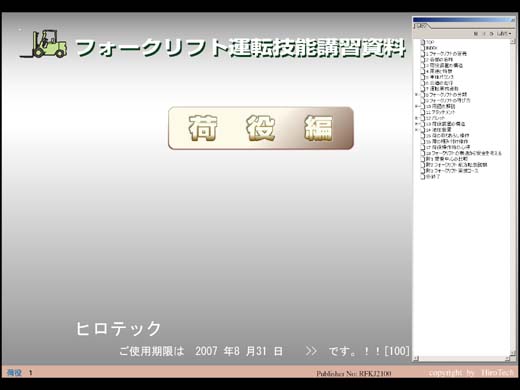
Task: Open the bookmarks tab in the side panel
Action: 422,26
